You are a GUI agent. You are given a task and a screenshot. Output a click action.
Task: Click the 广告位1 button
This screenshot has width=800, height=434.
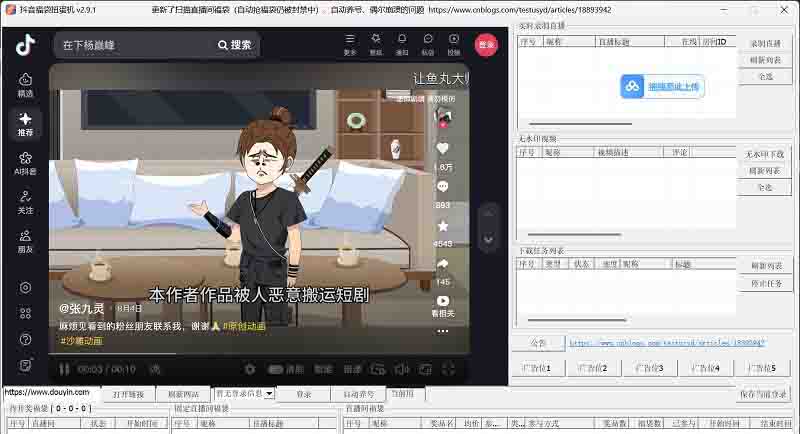pyautogui.click(x=536, y=368)
